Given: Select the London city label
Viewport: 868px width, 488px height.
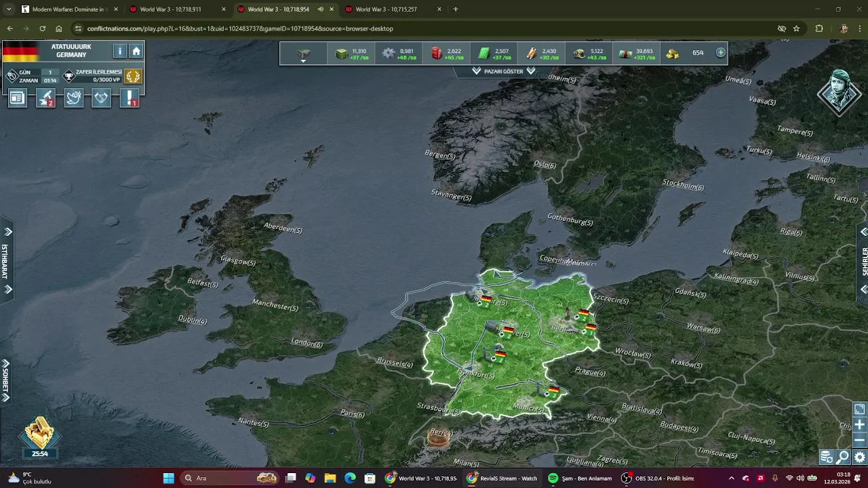Looking at the screenshot, I should 307,343.
